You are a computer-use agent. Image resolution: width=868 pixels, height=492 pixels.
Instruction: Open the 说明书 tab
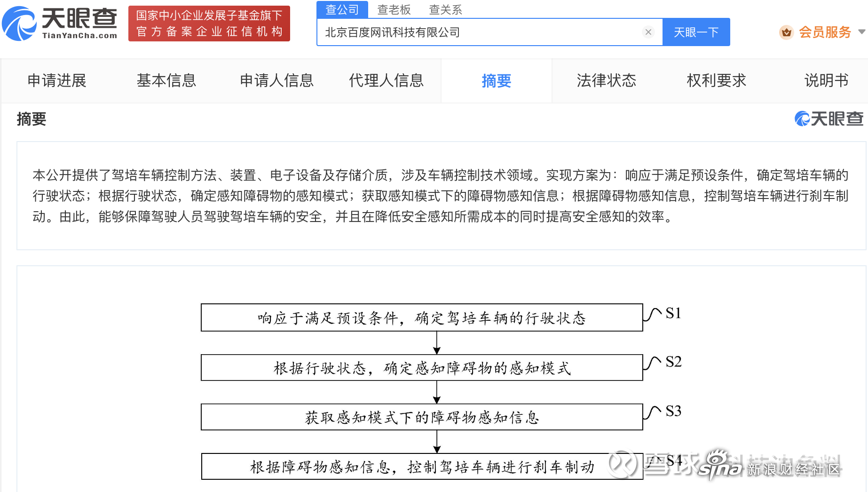click(827, 80)
